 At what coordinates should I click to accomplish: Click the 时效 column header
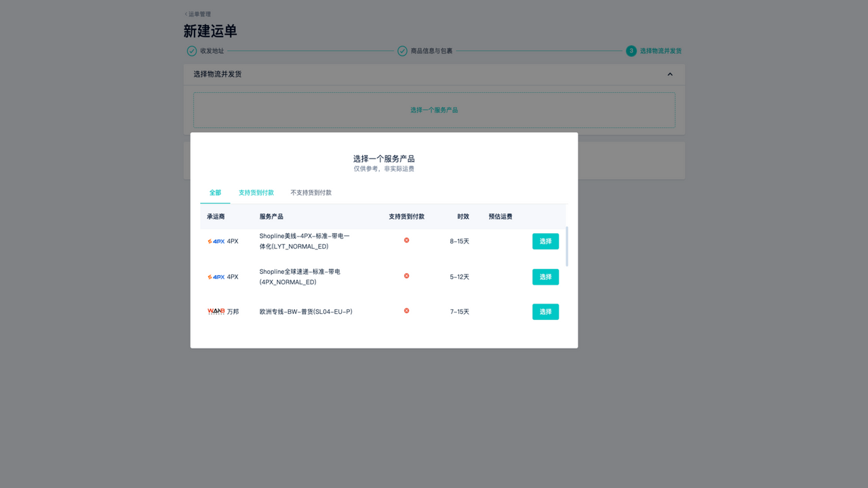coord(463,217)
